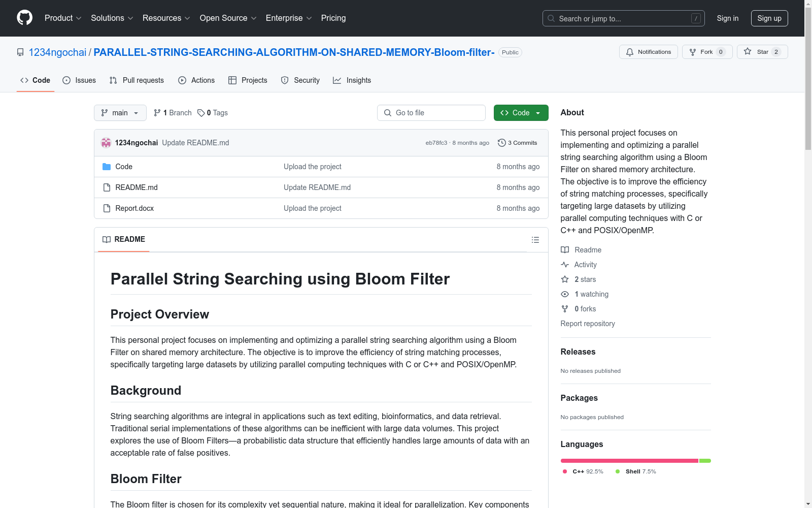Click the Sign up button
The height and width of the screenshot is (508, 812).
coord(769,18)
